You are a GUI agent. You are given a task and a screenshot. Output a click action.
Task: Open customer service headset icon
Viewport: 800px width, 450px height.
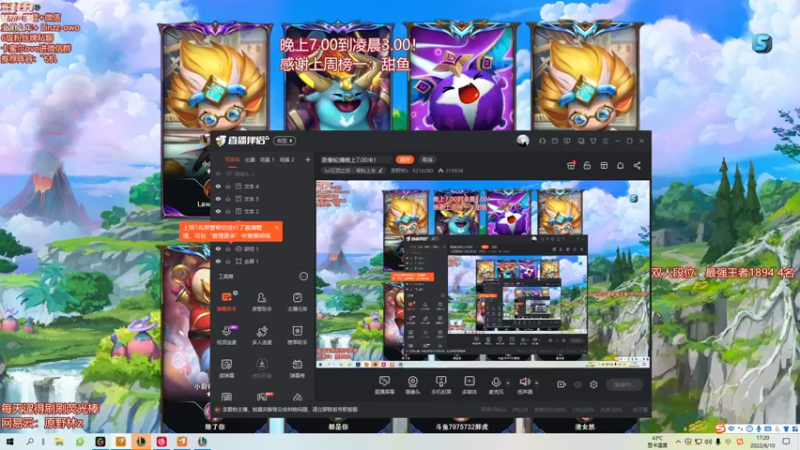pos(542,141)
